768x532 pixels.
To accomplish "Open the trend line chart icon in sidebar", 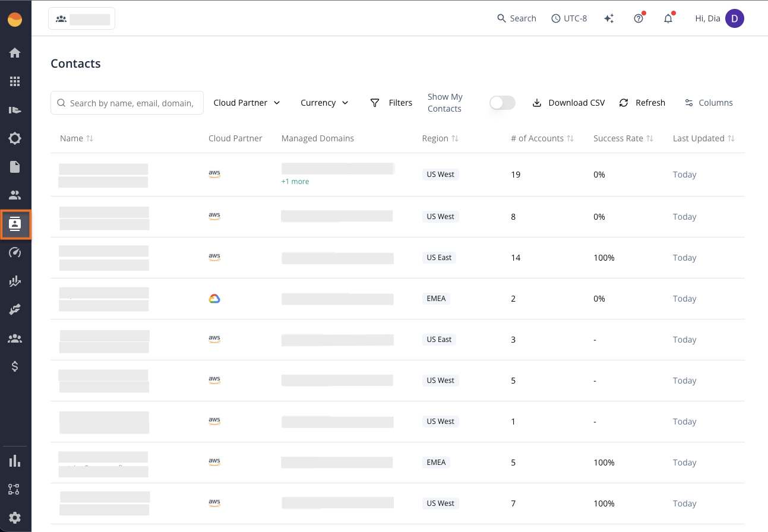I will tap(15, 281).
